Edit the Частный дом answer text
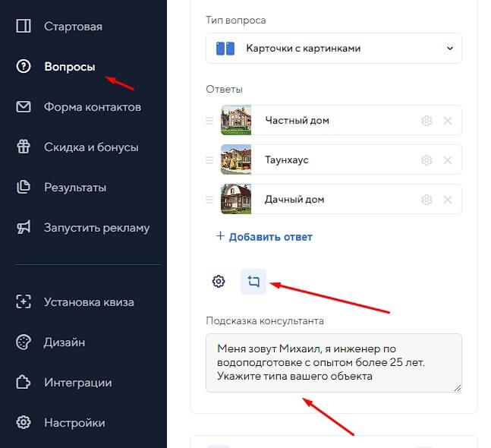 tap(297, 120)
